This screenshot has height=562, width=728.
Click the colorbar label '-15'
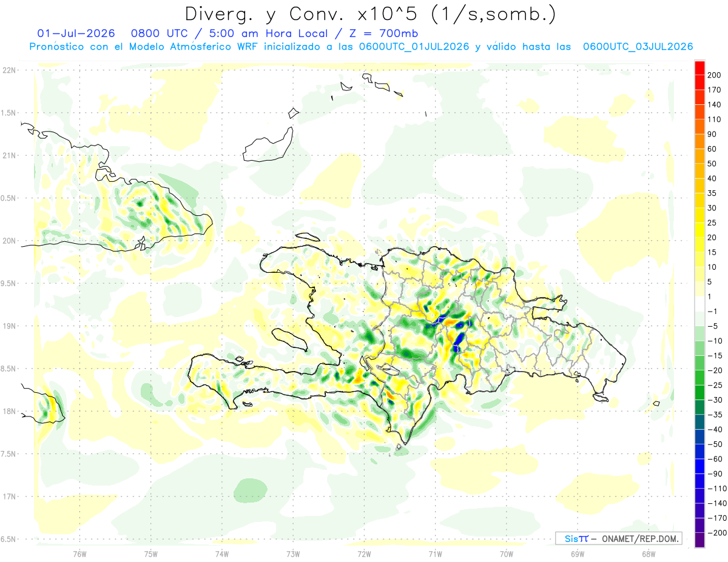(715, 355)
